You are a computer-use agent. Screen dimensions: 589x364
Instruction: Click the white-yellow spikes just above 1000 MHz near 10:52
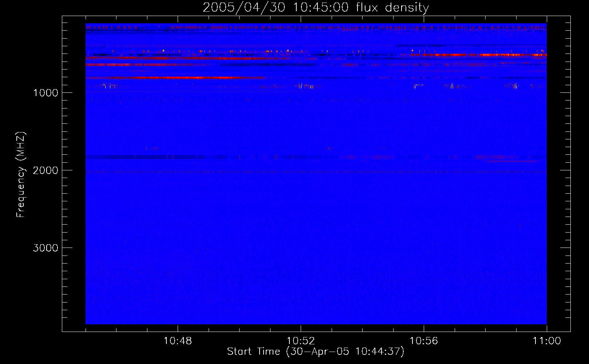pos(306,86)
